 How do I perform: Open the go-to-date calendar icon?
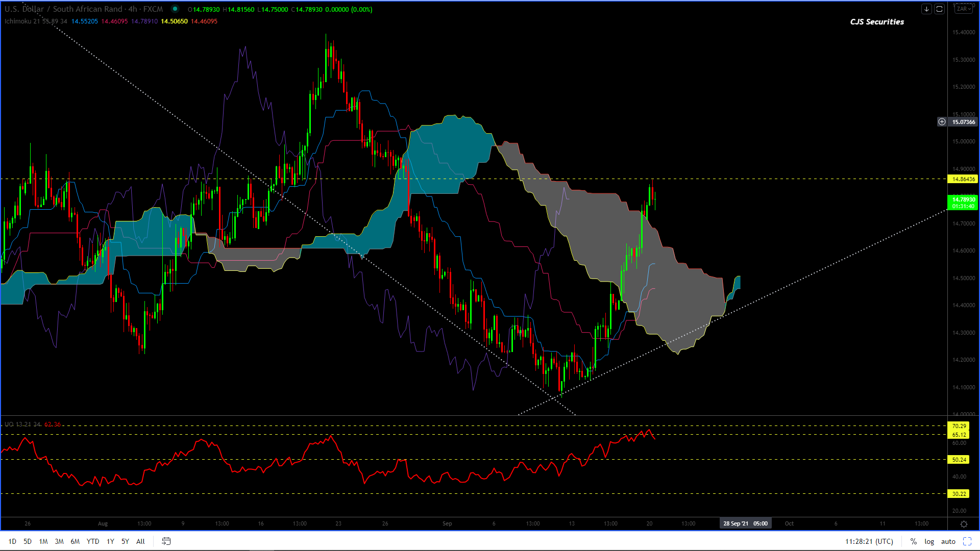click(166, 541)
